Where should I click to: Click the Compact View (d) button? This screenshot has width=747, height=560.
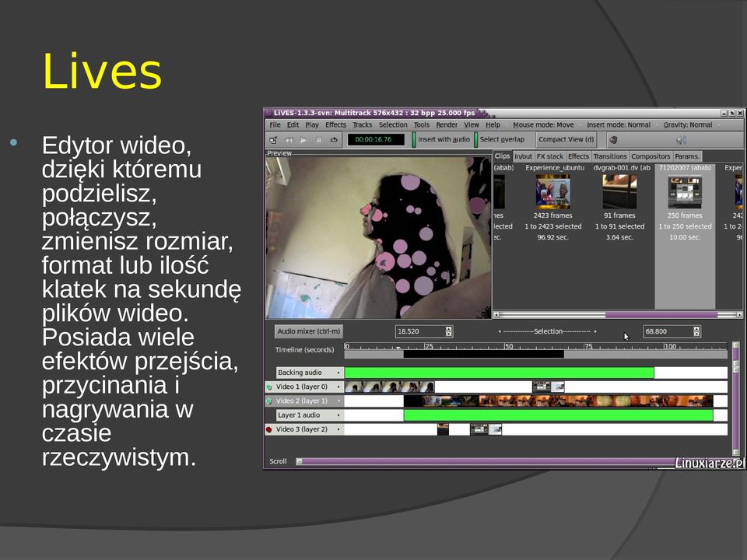[x=566, y=139]
